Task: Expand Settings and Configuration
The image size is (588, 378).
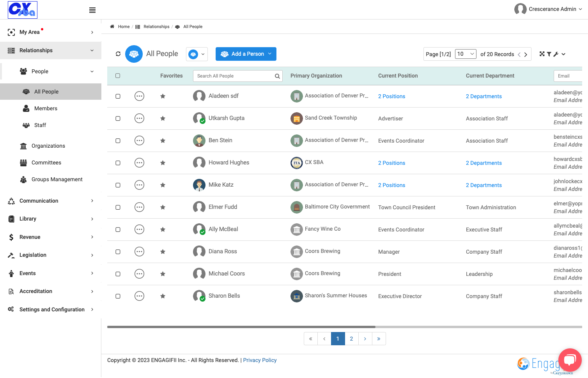Action: point(51,309)
